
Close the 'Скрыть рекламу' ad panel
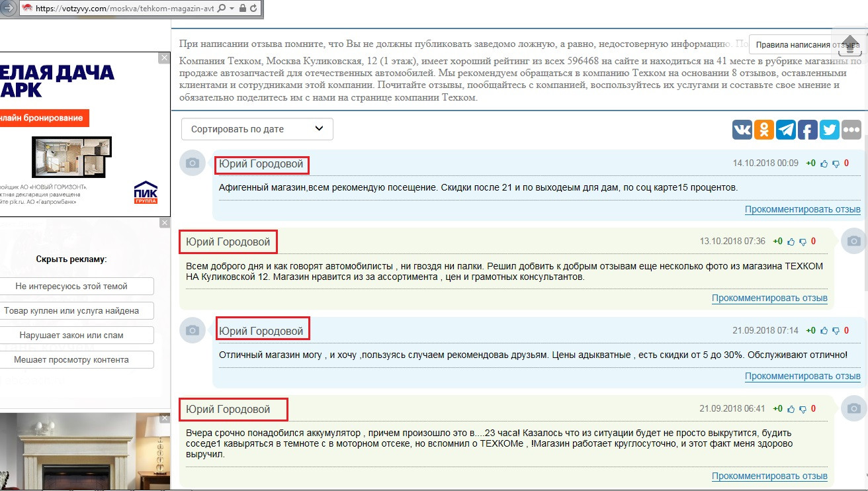(x=164, y=224)
